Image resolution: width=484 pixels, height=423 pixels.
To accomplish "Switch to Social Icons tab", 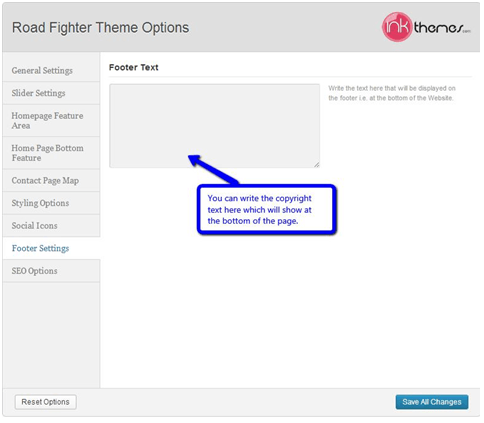I will (51, 226).
